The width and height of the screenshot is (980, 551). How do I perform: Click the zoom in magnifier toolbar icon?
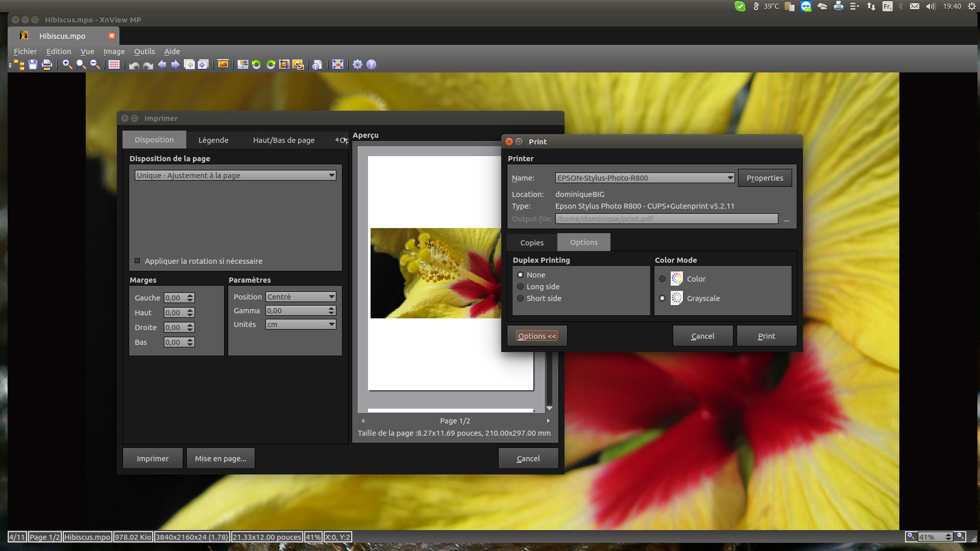click(67, 64)
